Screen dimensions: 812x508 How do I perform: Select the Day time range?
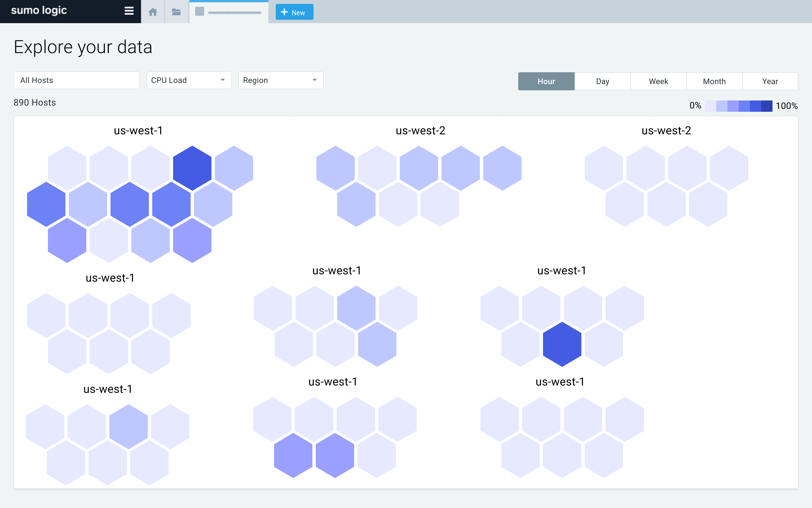point(603,81)
